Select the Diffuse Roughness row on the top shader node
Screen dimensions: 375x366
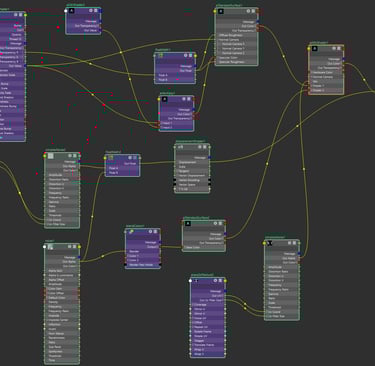coord(236,35)
